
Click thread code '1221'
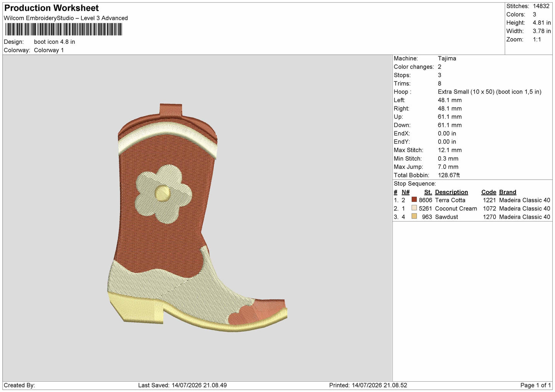point(489,200)
